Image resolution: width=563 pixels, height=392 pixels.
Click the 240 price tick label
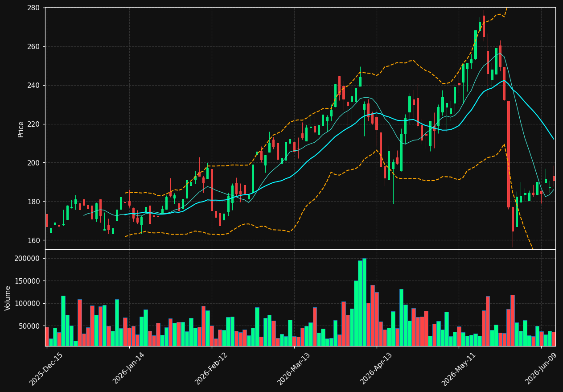[x=34, y=86]
